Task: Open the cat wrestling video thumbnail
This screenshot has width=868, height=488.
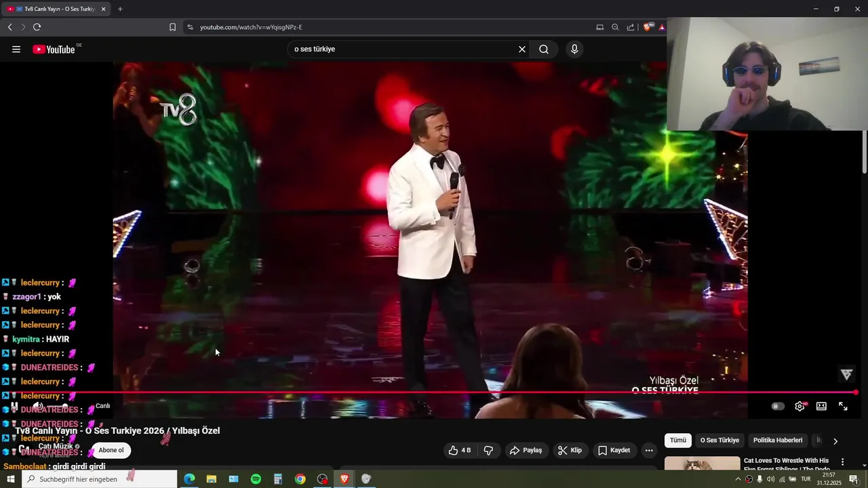Action: [703, 464]
